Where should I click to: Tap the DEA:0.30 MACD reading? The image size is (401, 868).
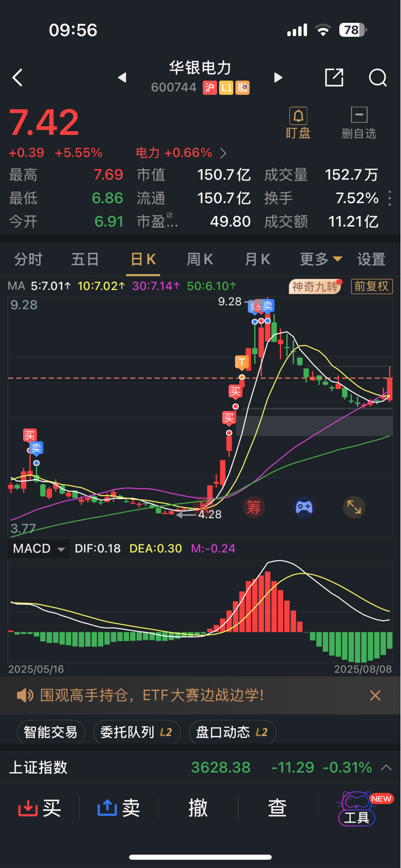point(155,548)
